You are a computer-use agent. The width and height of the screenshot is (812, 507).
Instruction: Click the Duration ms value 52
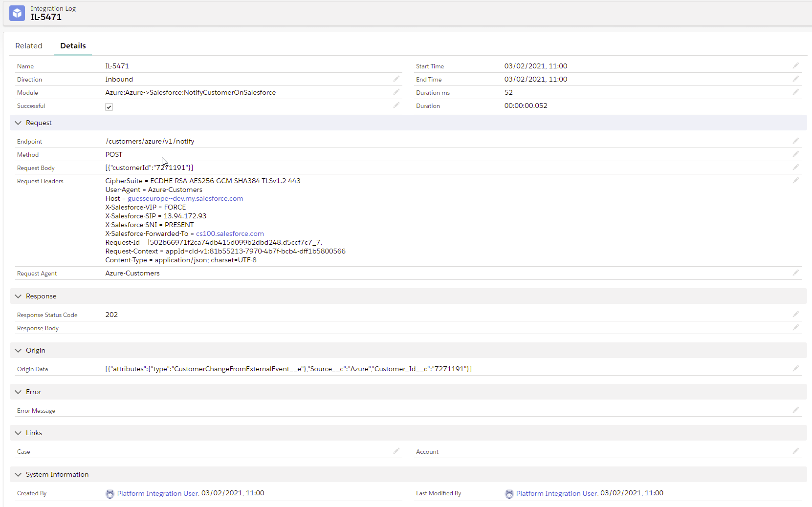tap(508, 92)
